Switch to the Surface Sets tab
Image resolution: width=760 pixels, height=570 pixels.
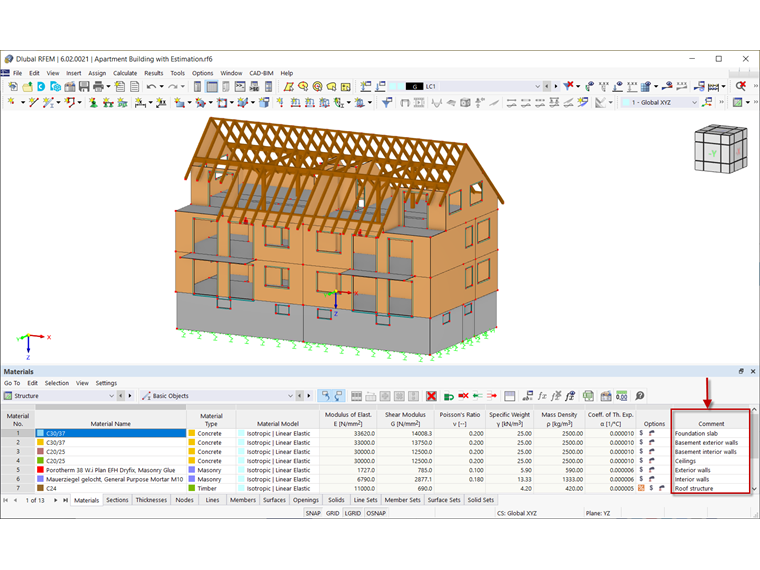pos(444,500)
